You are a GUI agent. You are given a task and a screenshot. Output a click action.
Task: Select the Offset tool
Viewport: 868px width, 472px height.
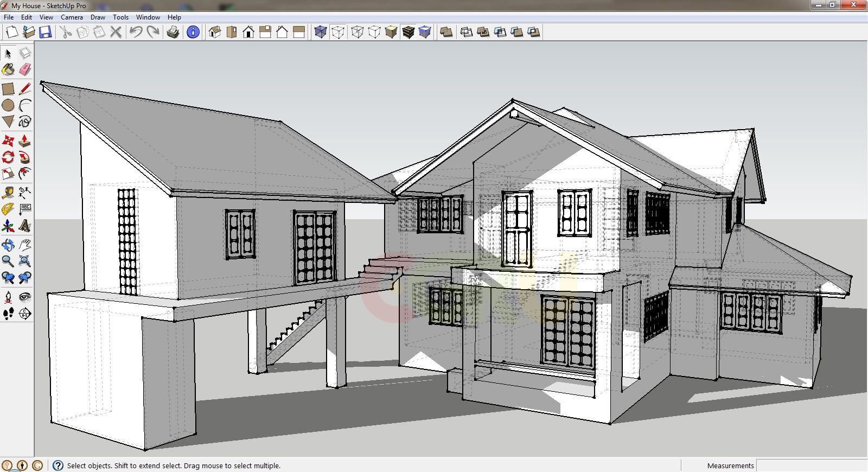(x=24, y=174)
